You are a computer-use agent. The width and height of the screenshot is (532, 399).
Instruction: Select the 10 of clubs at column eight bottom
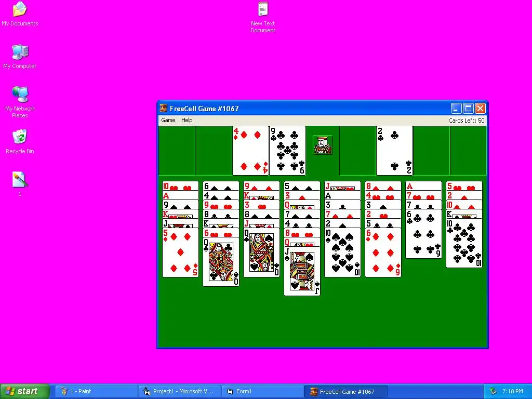tap(464, 243)
